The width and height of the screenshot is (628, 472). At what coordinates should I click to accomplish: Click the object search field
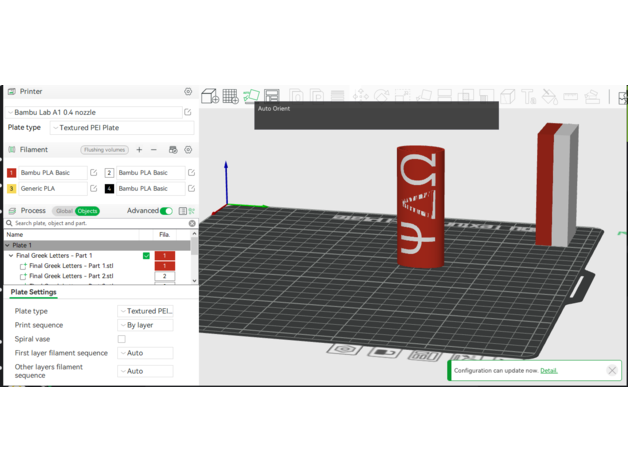click(x=95, y=223)
